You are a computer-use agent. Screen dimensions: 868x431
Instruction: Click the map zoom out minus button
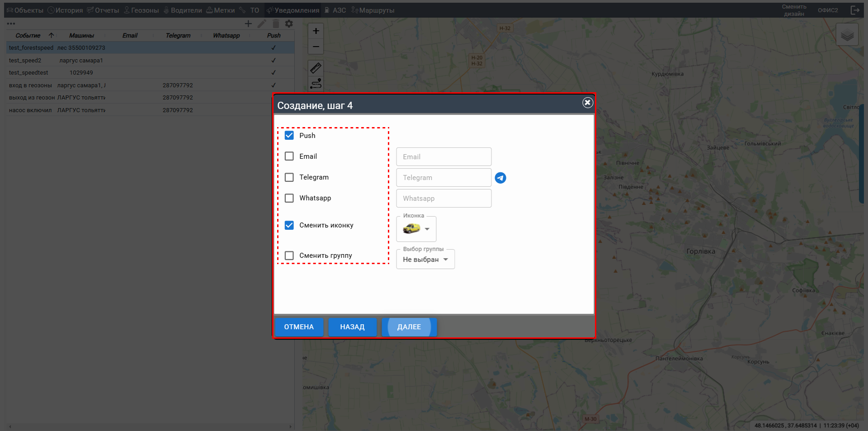(316, 47)
